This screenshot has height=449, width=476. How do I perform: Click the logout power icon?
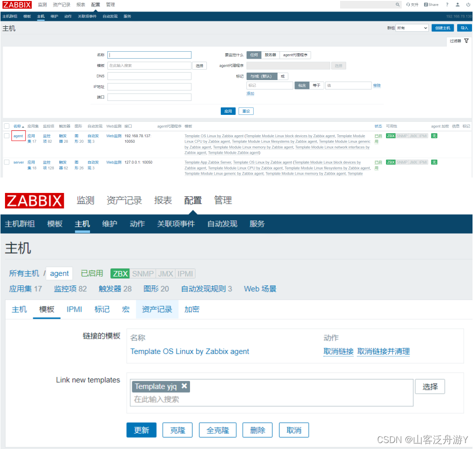click(x=468, y=5)
